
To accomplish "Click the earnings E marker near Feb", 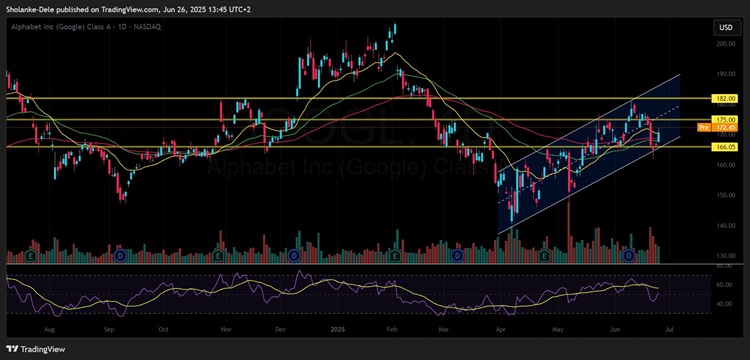I will point(395,256).
